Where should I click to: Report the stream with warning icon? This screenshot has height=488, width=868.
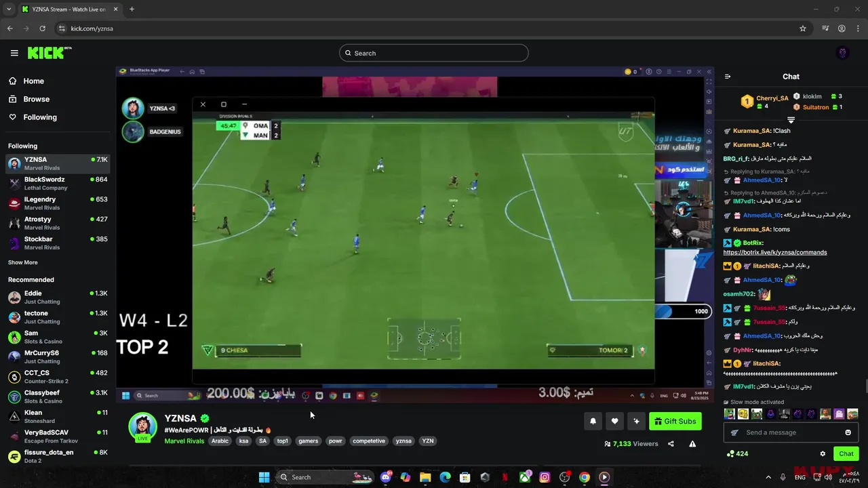pos(692,444)
